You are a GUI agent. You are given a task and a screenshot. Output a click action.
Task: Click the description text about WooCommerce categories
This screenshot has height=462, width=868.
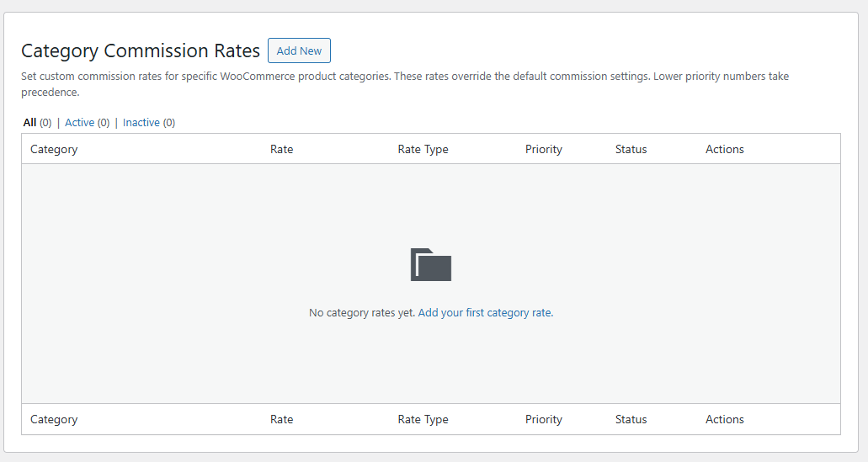[x=405, y=84]
